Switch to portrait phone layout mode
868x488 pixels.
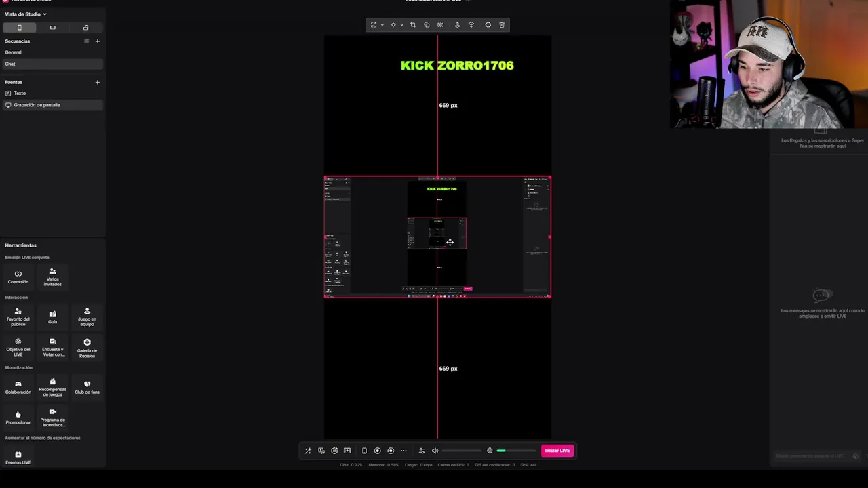coord(20,28)
